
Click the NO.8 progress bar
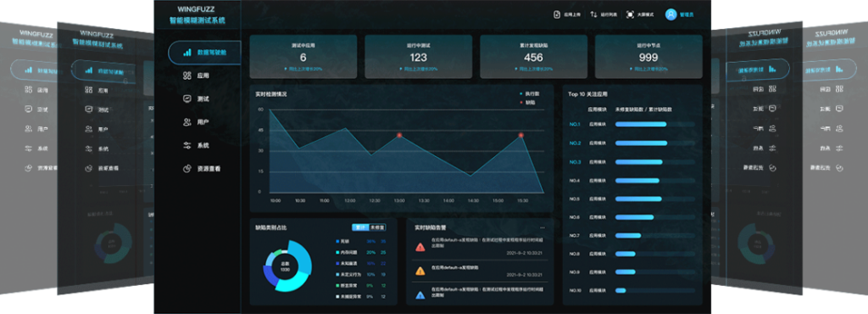tap(655, 254)
